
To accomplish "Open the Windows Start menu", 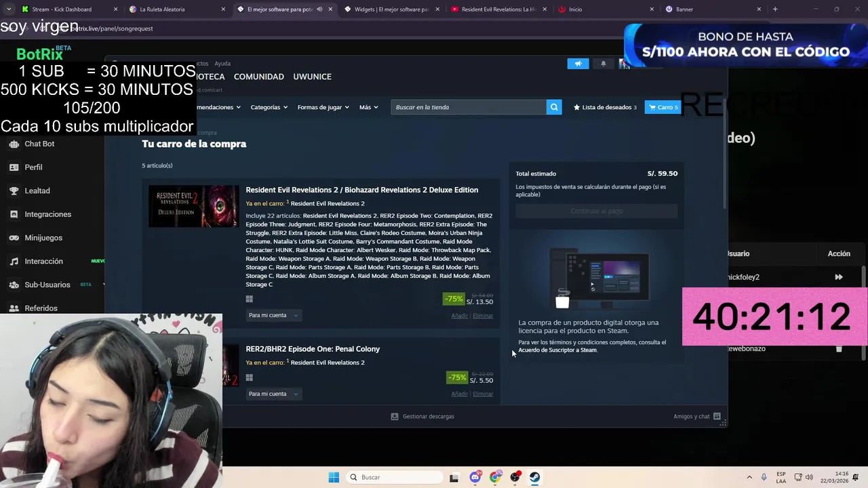I will [334, 477].
